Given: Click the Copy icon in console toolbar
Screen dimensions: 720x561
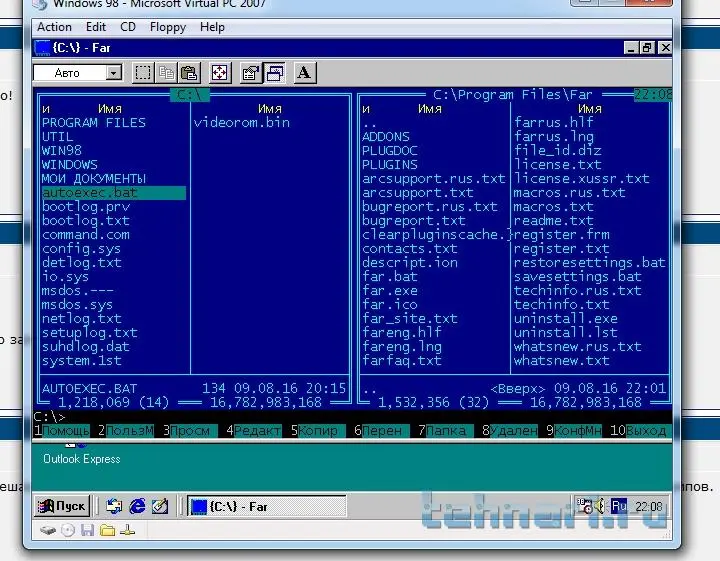Looking at the screenshot, I should pos(166,73).
